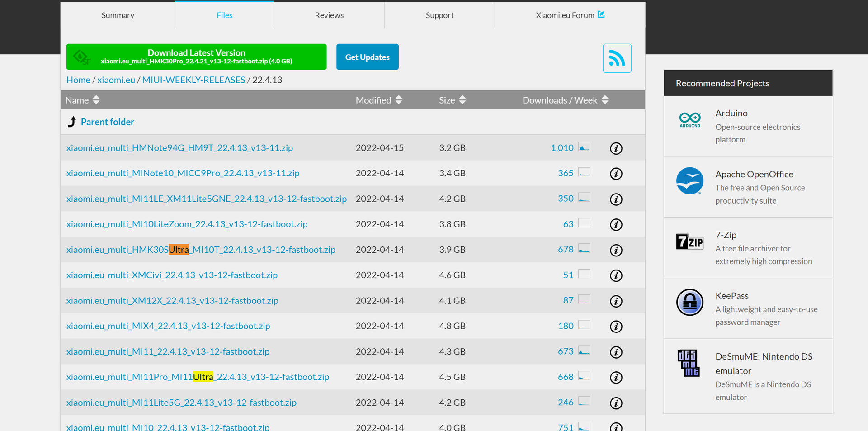Click info icon for MI11Lite5G file

click(616, 403)
